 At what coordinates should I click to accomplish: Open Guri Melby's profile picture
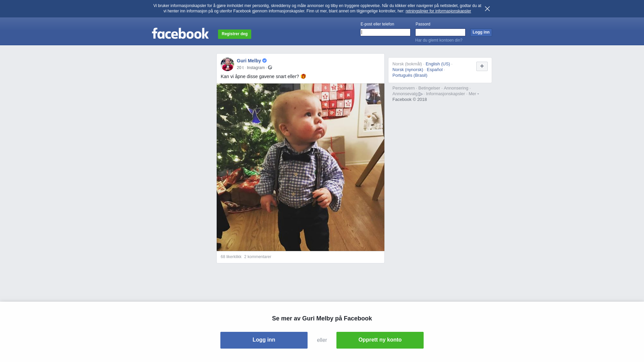tap(227, 64)
